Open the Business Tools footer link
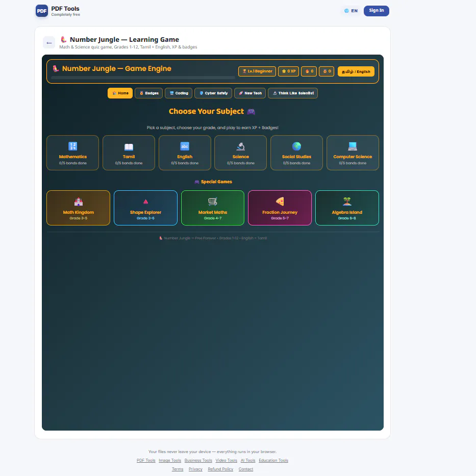Screen dimensions: 476x476 point(198,460)
